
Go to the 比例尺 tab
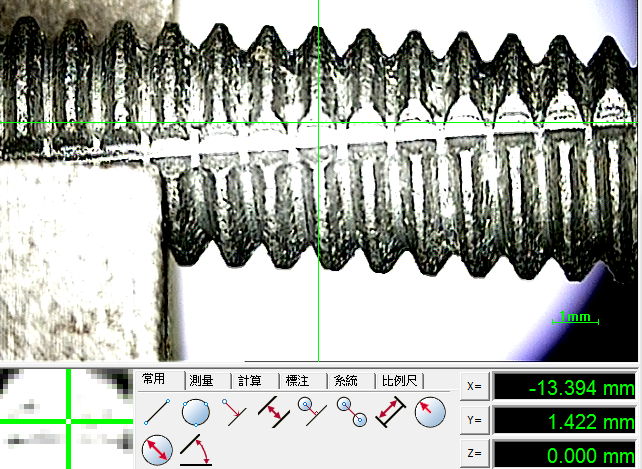click(399, 381)
